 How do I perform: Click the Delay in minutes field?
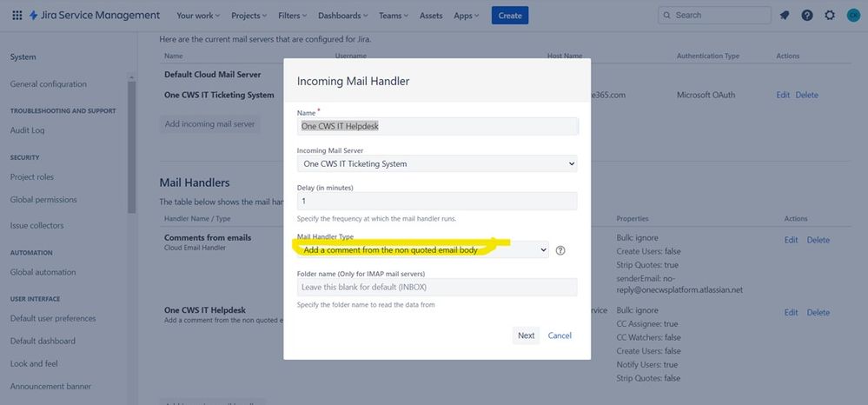point(437,201)
